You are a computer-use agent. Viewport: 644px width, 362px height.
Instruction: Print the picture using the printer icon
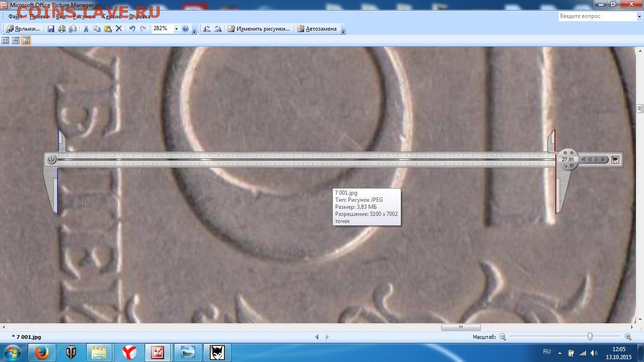click(x=62, y=29)
